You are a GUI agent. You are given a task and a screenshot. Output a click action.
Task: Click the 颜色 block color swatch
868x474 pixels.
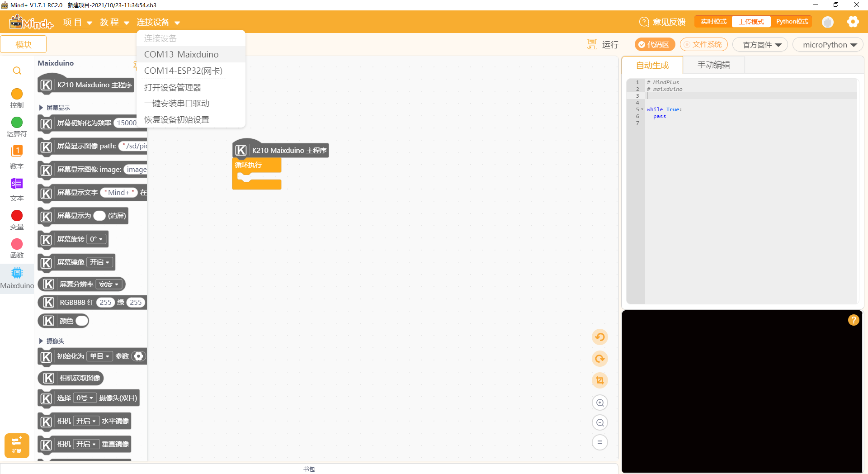[x=82, y=321]
